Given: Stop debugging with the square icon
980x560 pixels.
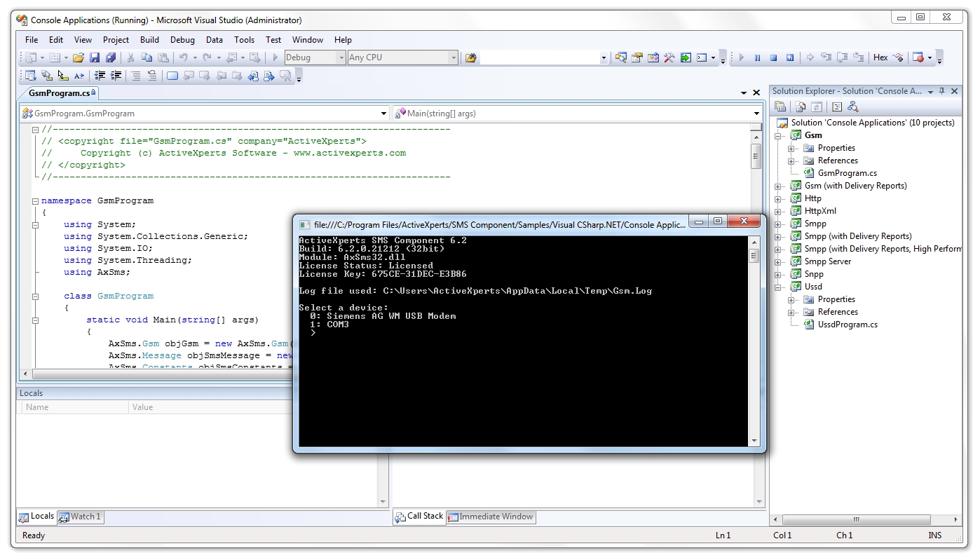Looking at the screenshot, I should point(773,57).
